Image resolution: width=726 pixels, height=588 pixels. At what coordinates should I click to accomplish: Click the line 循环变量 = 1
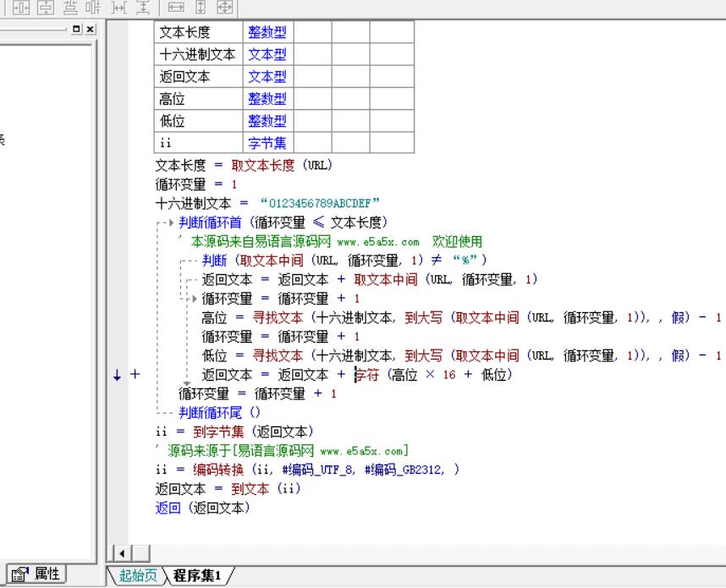(x=196, y=184)
